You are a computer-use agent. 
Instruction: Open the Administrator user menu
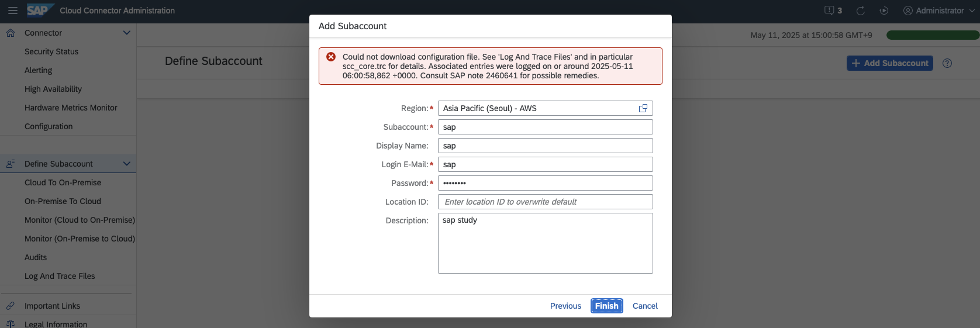pos(939,11)
